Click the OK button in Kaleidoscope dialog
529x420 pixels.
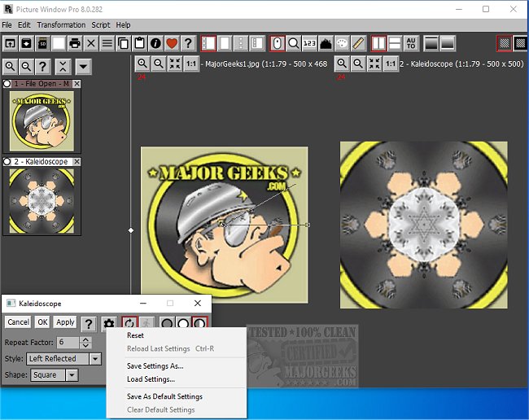click(42, 322)
